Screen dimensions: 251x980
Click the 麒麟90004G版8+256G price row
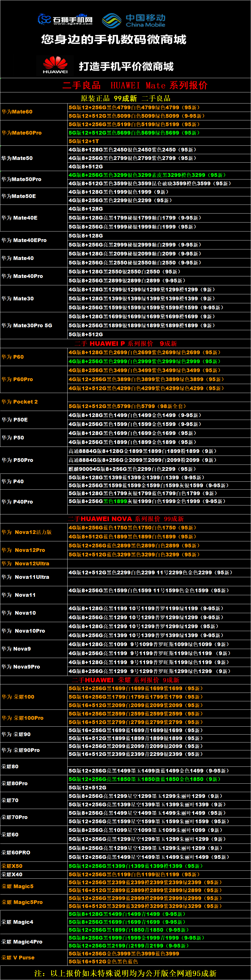tap(159, 469)
